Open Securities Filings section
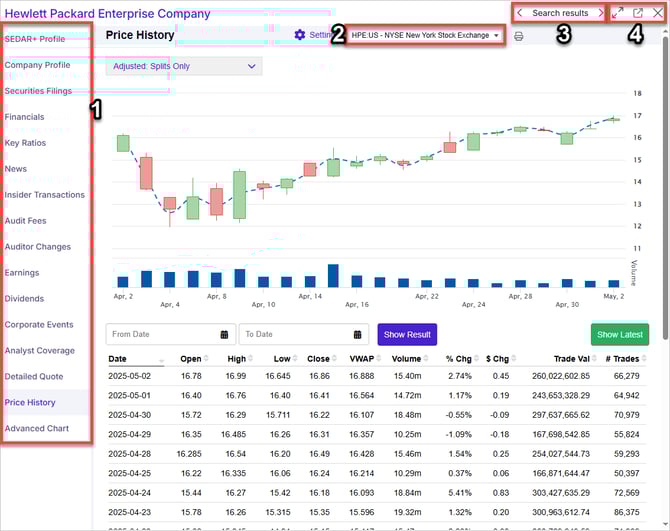This screenshot has height=531, width=670. tap(38, 91)
